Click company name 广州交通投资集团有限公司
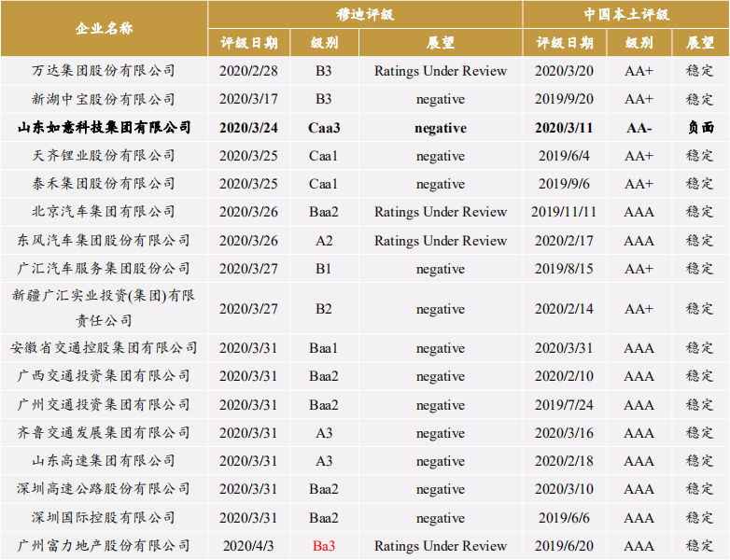730x560 pixels. tap(104, 404)
